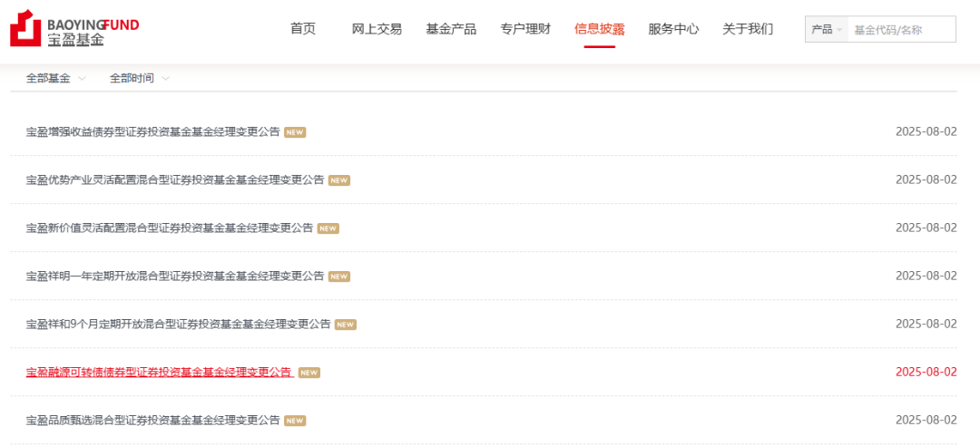Screen dimensions: 980x446
Task: Expand the 产品 search type dropdown
Action: point(827,29)
